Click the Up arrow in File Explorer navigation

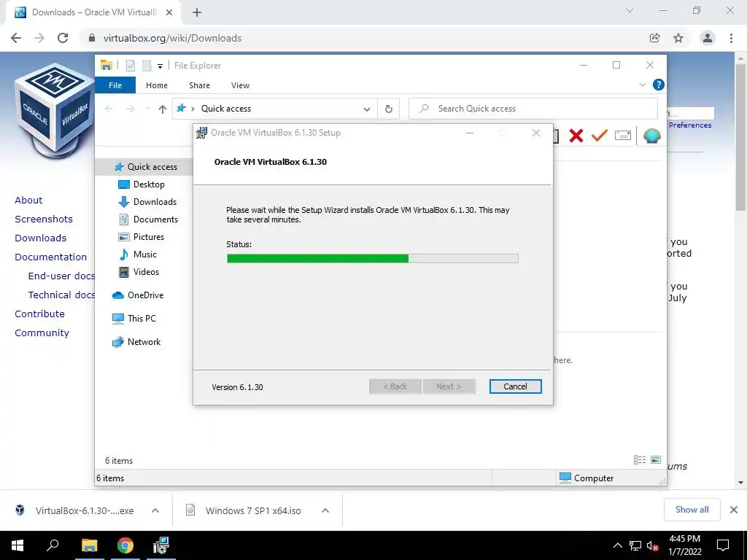coord(163,109)
